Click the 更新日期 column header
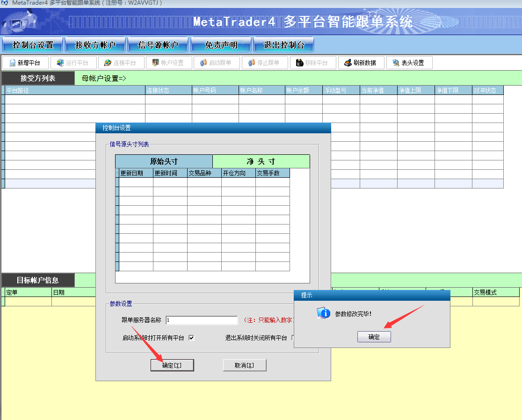This screenshot has height=420, width=522. click(x=136, y=173)
